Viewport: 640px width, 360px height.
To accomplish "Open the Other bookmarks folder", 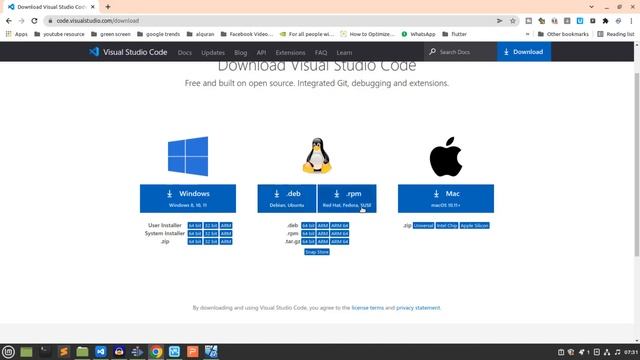I will [563, 34].
